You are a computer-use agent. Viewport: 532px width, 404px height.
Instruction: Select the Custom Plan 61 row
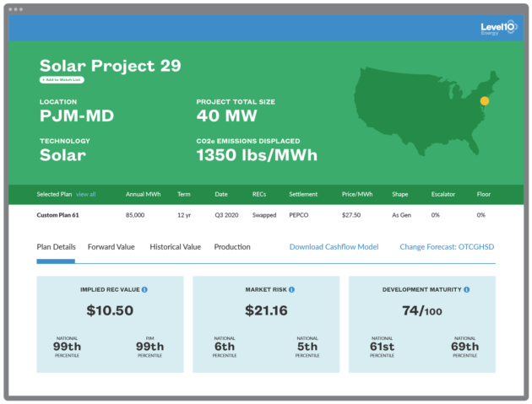(x=266, y=215)
